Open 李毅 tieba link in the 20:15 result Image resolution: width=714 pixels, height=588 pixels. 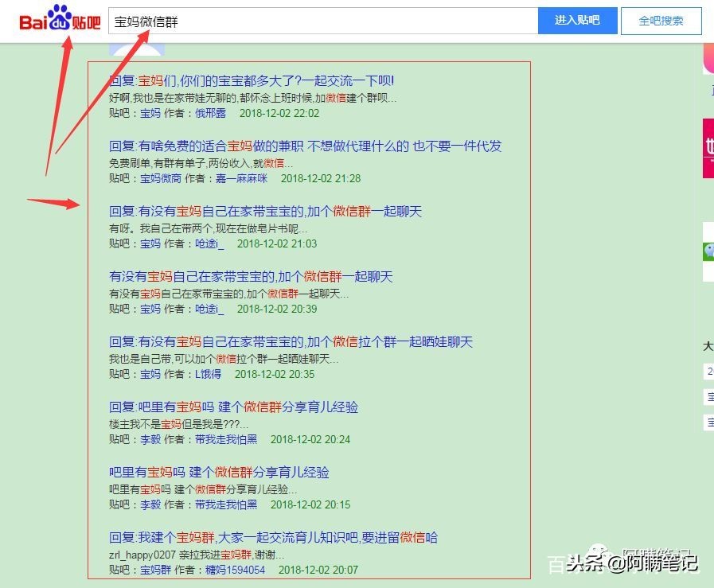(150, 504)
